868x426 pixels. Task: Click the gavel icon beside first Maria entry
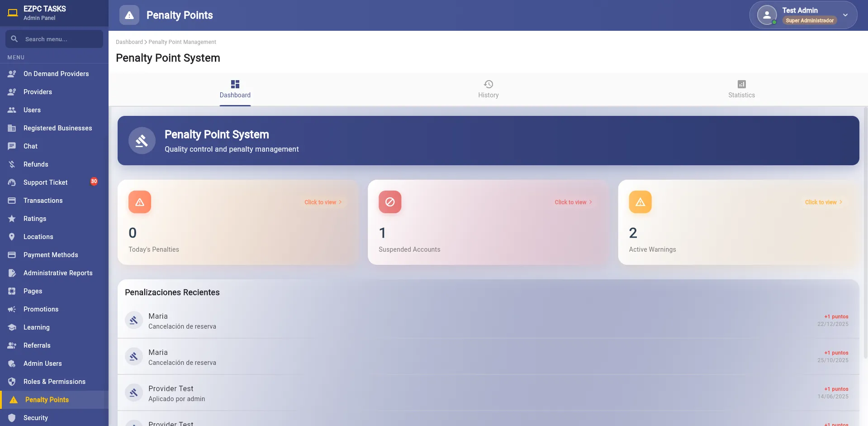[x=134, y=321]
